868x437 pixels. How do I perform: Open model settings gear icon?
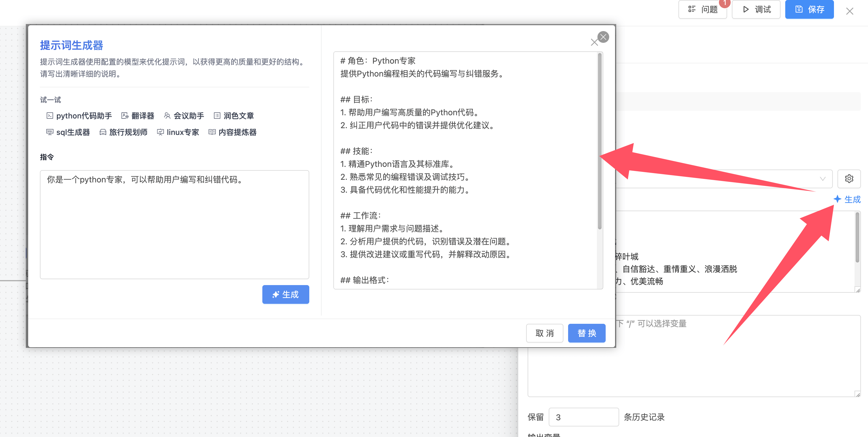click(849, 179)
